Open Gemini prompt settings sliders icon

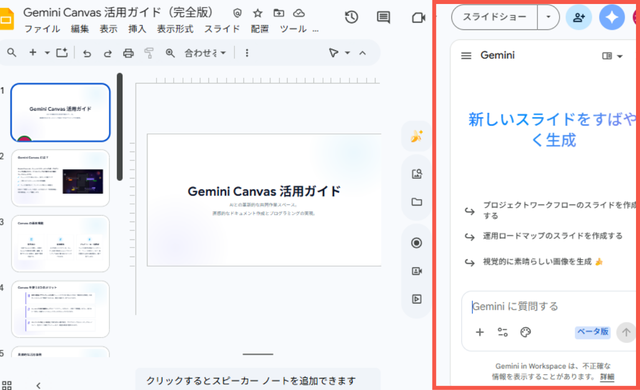pos(502,332)
